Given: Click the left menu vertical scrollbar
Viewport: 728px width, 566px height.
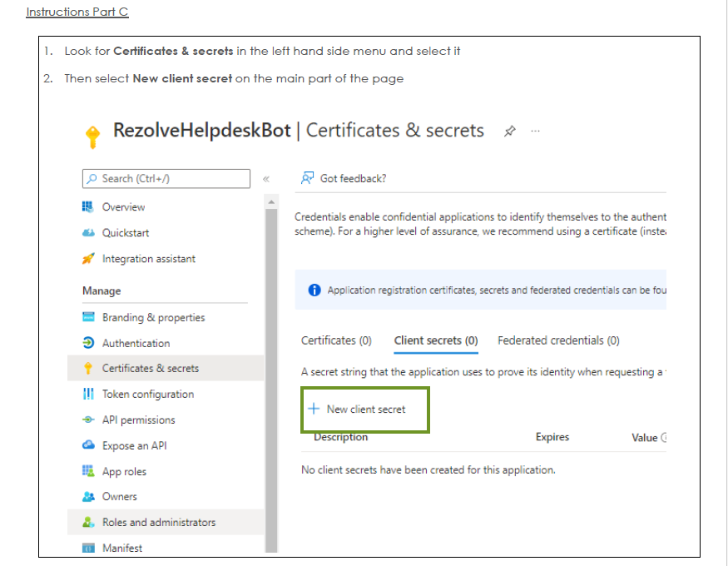Looking at the screenshot, I should (x=271, y=380).
